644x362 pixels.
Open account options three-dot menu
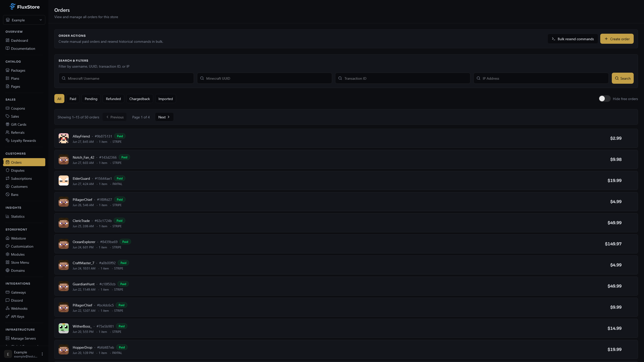[42, 354]
